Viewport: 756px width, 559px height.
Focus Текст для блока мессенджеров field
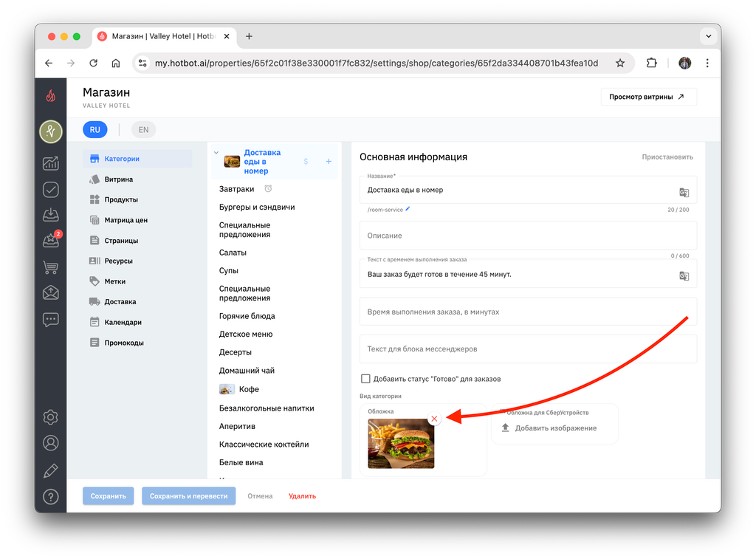(528, 349)
